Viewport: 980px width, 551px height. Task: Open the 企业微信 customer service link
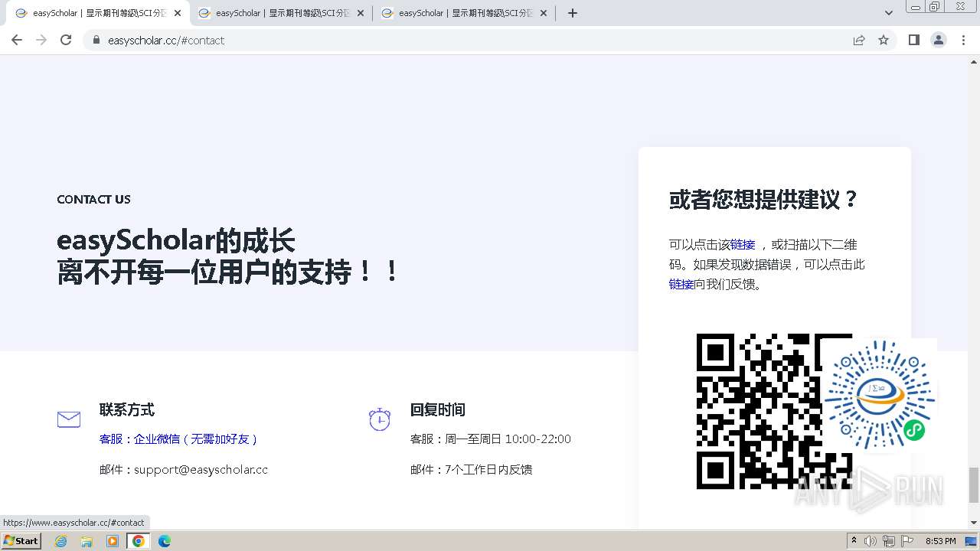pyautogui.click(x=178, y=439)
